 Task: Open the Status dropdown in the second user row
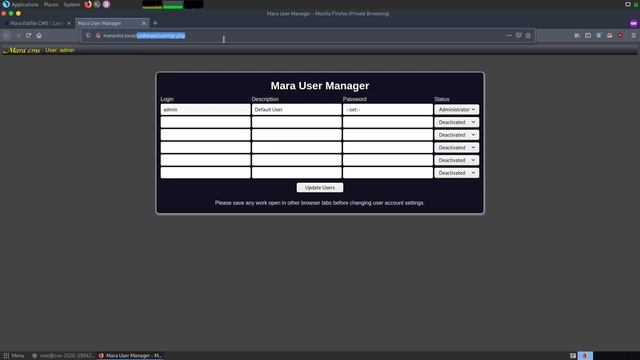[456, 122]
